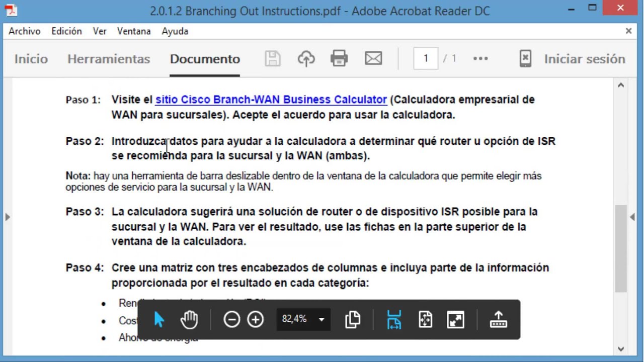Click the "Nota:" word
Screen dimensions: 644x362
pos(78,176)
